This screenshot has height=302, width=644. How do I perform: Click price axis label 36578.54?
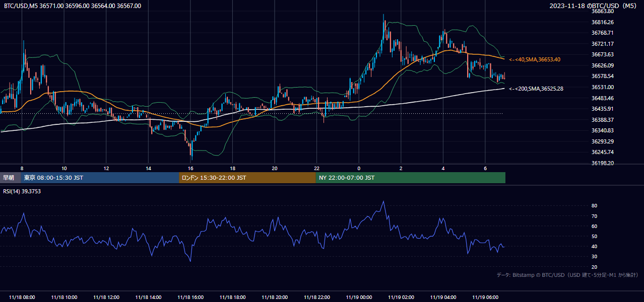pos(603,76)
